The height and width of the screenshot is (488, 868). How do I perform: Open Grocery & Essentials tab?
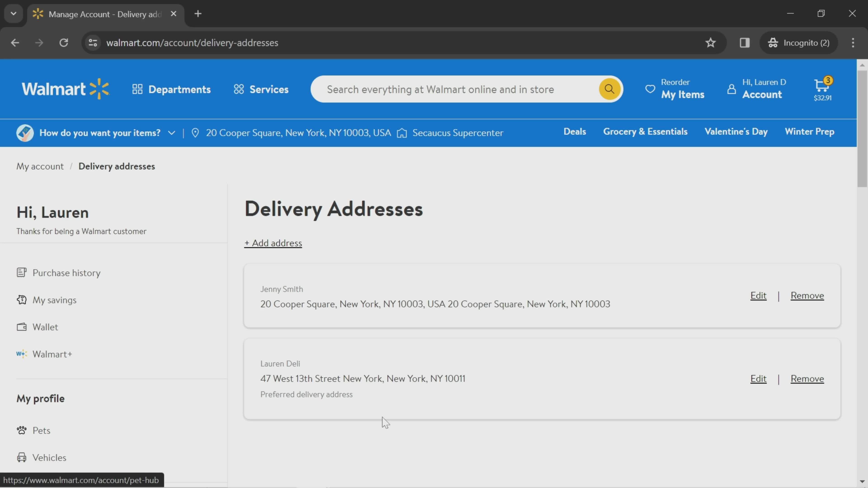coord(645,132)
